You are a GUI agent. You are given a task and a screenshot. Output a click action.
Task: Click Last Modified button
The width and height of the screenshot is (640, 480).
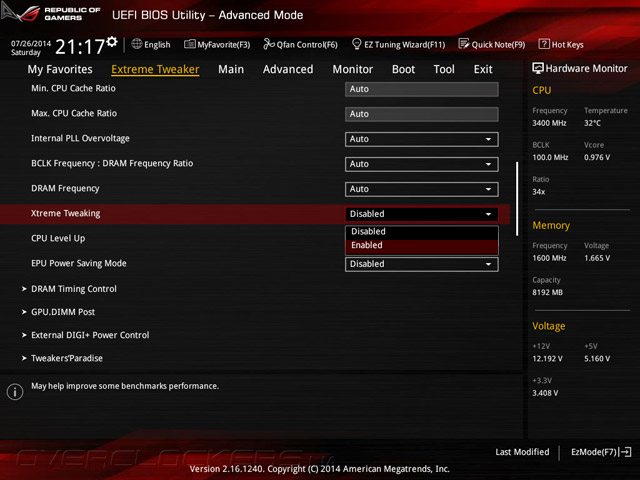522,452
